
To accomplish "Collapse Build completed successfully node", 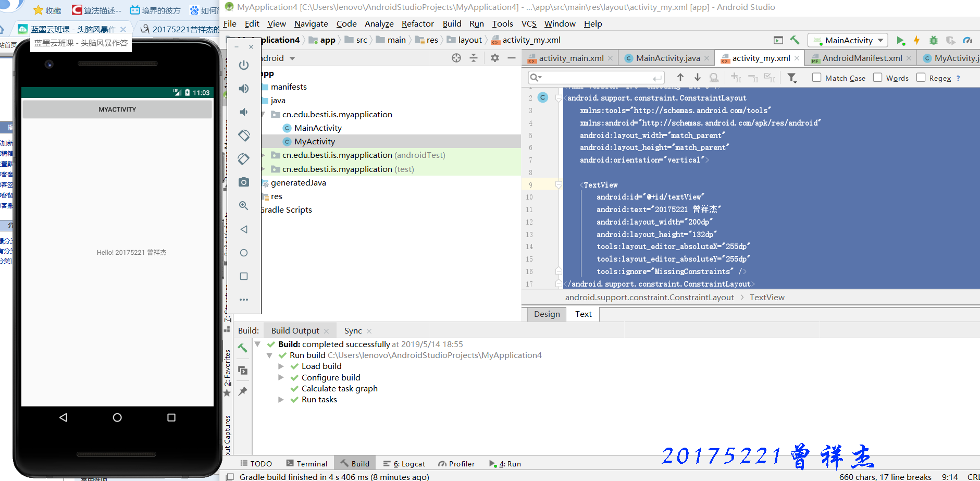I will 257,344.
